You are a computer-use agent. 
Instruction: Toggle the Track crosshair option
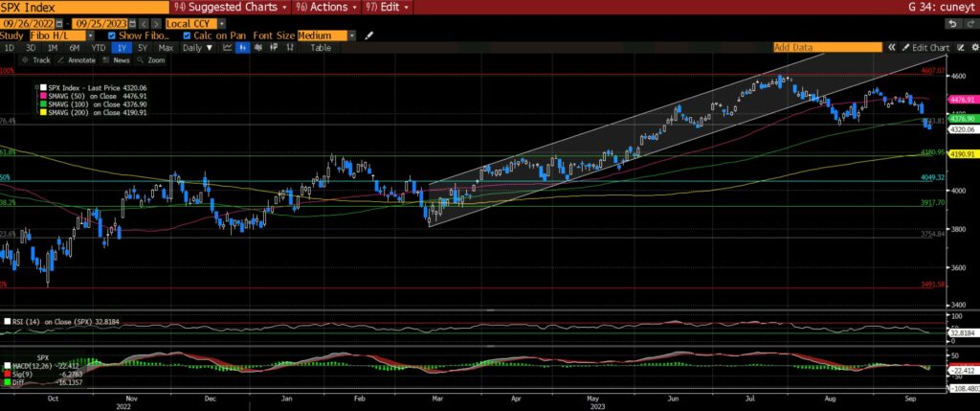click(x=36, y=59)
